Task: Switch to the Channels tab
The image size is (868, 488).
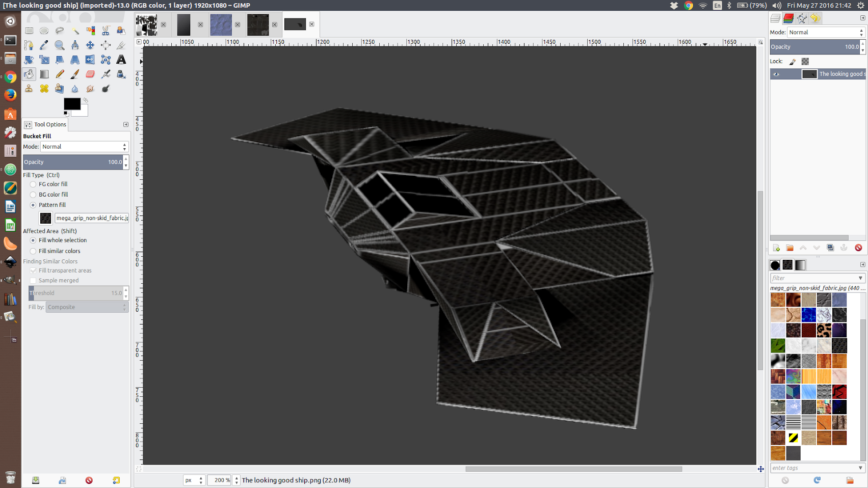Action: pos(788,18)
